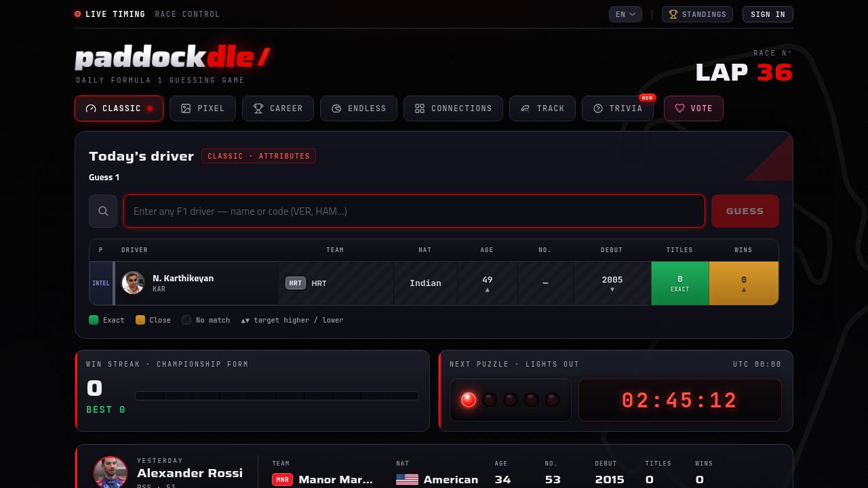Click the MNR team badge
The height and width of the screenshot is (488, 868).
tap(282, 480)
